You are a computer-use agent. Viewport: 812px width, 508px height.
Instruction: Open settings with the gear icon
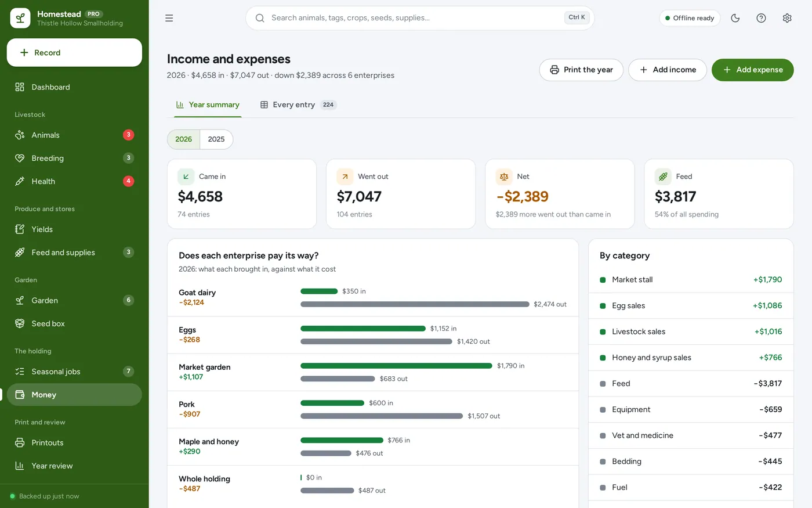pyautogui.click(x=787, y=18)
